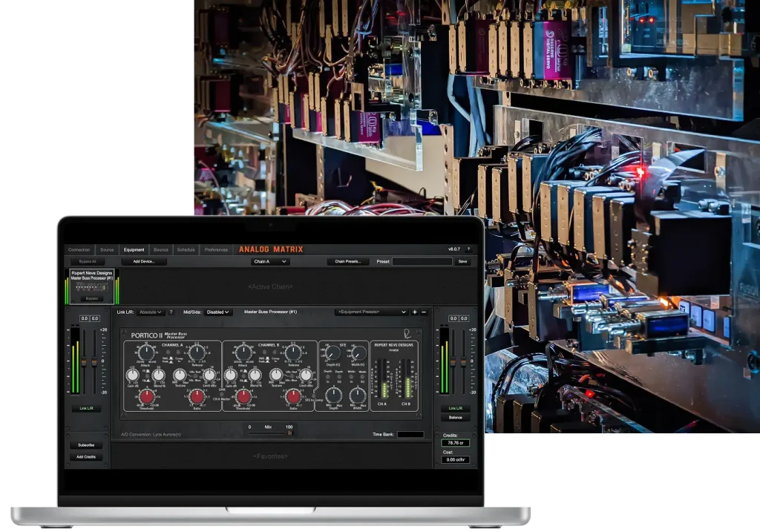Click the Channel A Attack knob
The width and height of the screenshot is (760, 532).
tap(146, 353)
